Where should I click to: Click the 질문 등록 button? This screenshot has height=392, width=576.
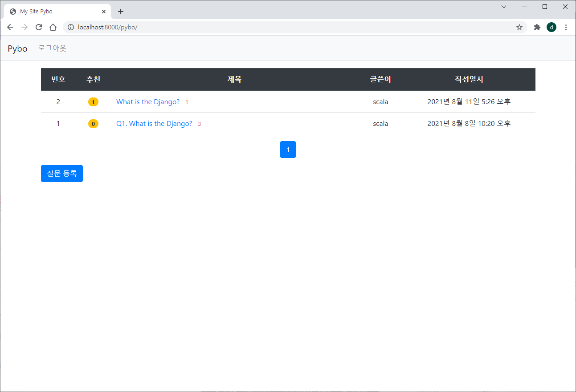[62, 174]
